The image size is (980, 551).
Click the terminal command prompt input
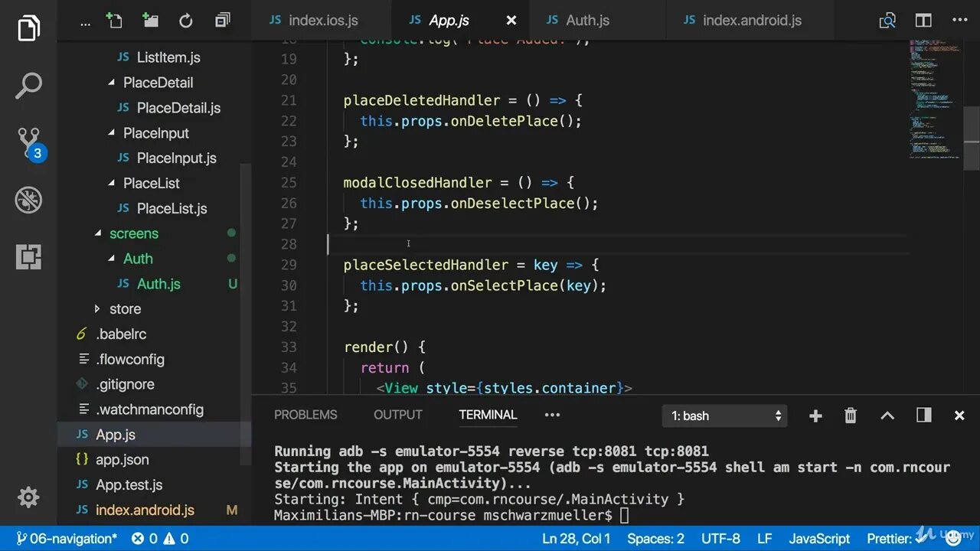pos(624,516)
